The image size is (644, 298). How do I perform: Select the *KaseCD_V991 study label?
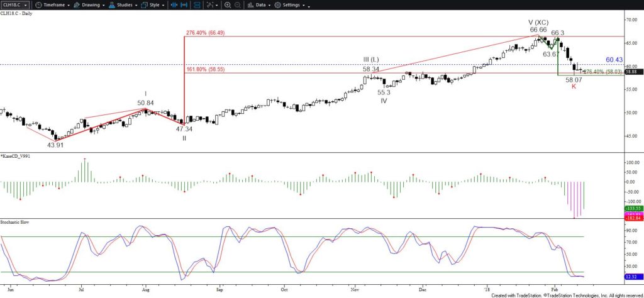(15, 157)
